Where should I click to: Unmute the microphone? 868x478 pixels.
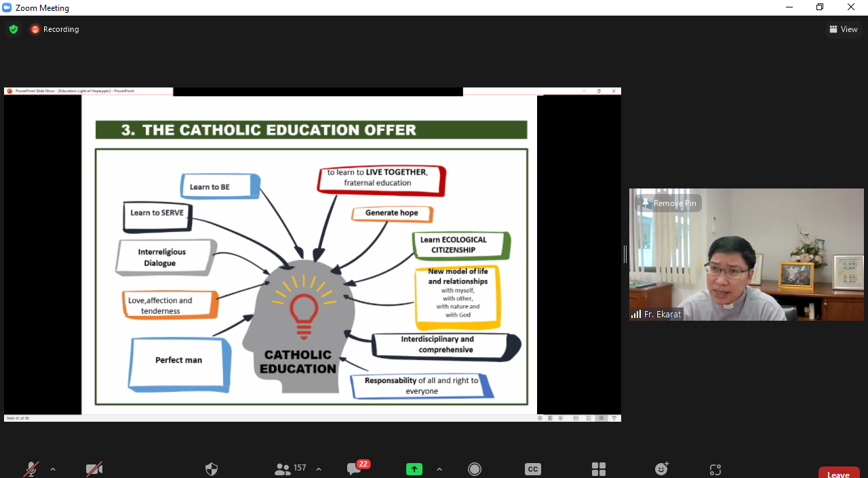(31, 469)
